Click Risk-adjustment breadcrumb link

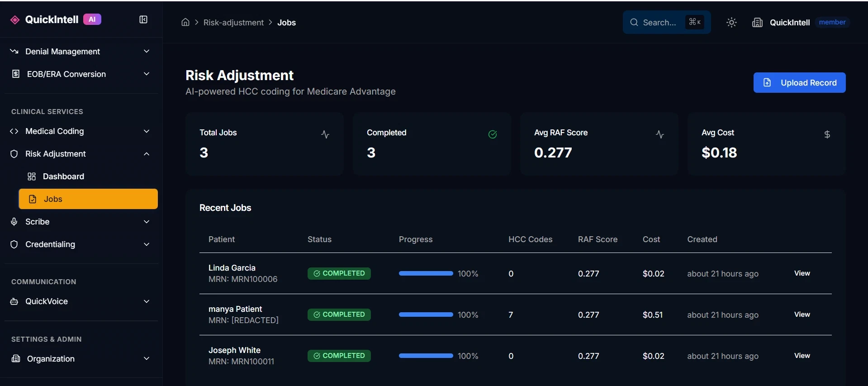[233, 23]
